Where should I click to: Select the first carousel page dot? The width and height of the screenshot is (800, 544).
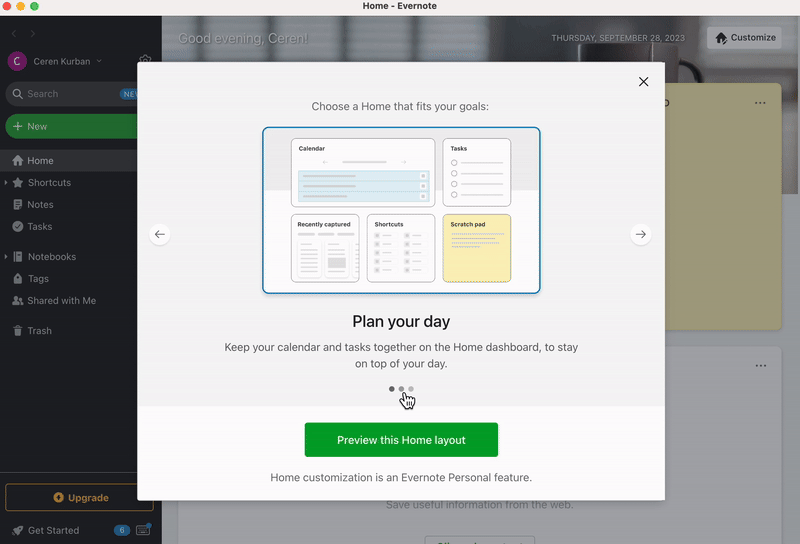click(x=391, y=389)
